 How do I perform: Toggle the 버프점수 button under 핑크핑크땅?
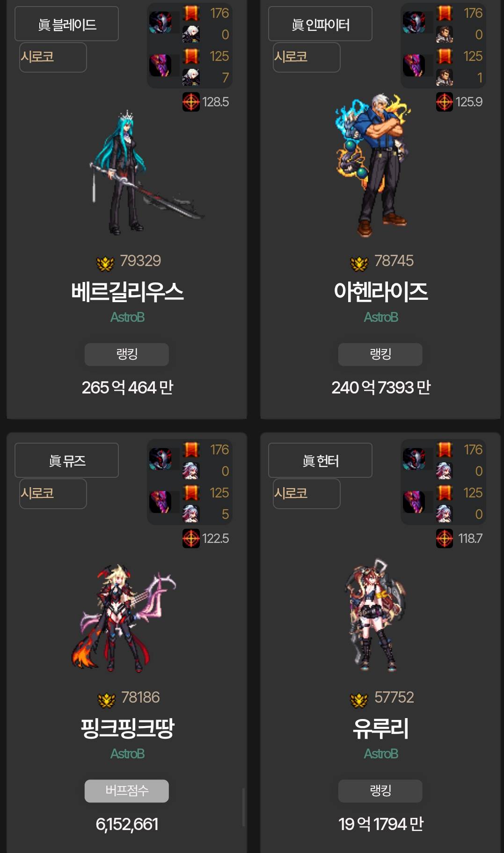[126, 791]
